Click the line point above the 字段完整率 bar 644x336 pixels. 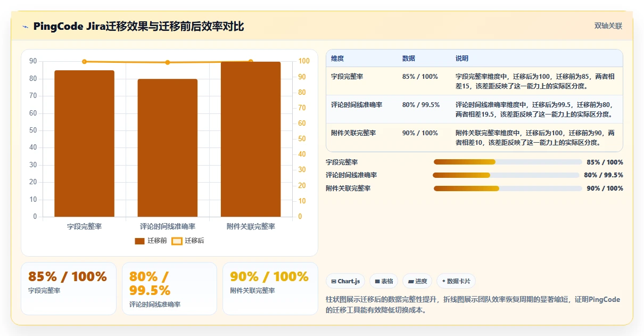coord(84,62)
